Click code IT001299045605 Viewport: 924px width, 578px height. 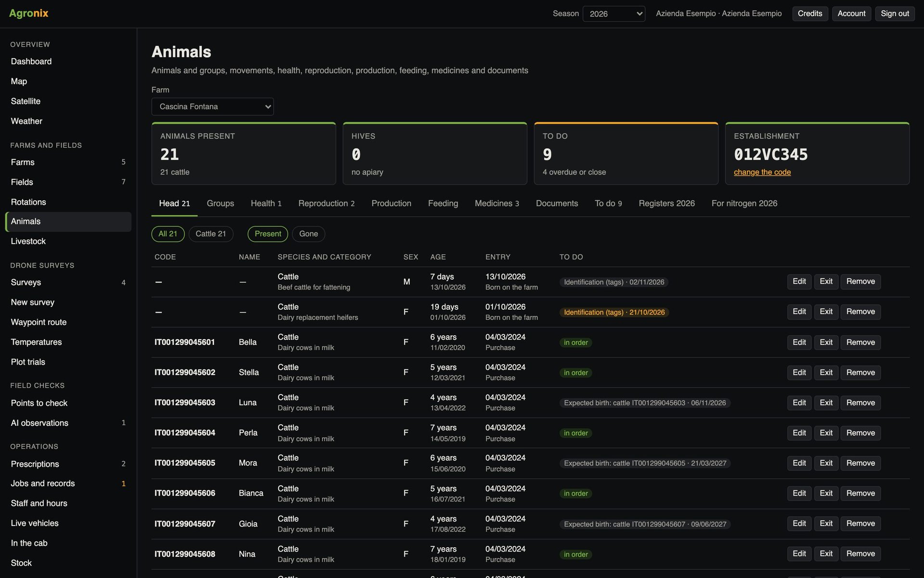click(185, 463)
